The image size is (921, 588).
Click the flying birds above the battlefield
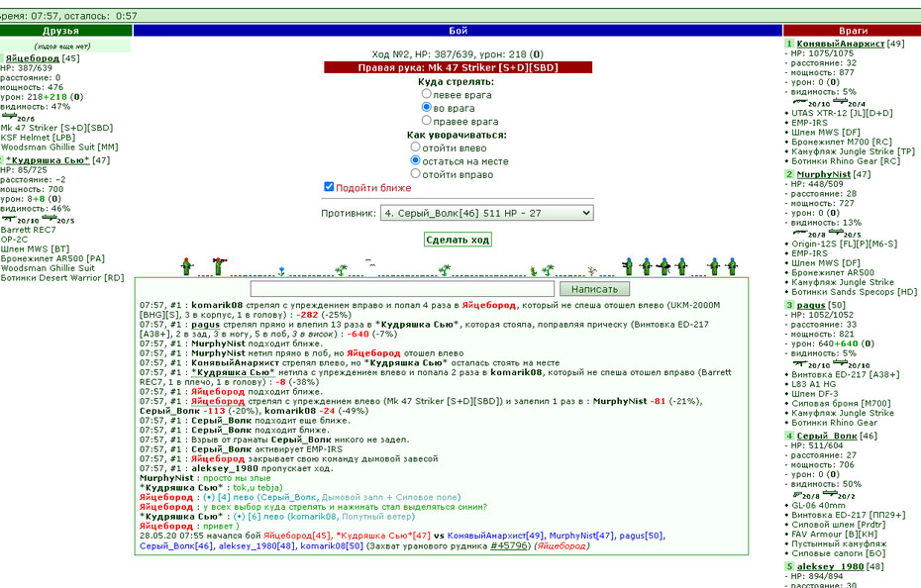(369, 262)
